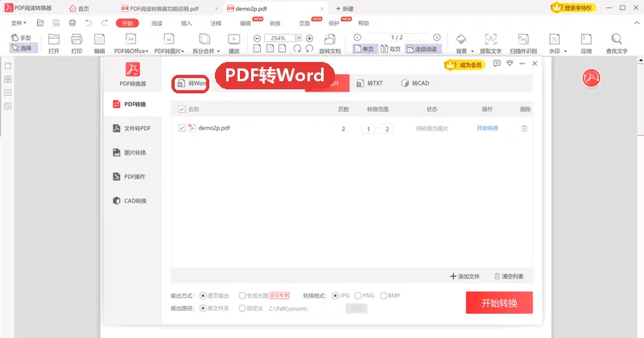Choose JPG conversion format
The width and height of the screenshot is (644, 338).
(x=335, y=295)
